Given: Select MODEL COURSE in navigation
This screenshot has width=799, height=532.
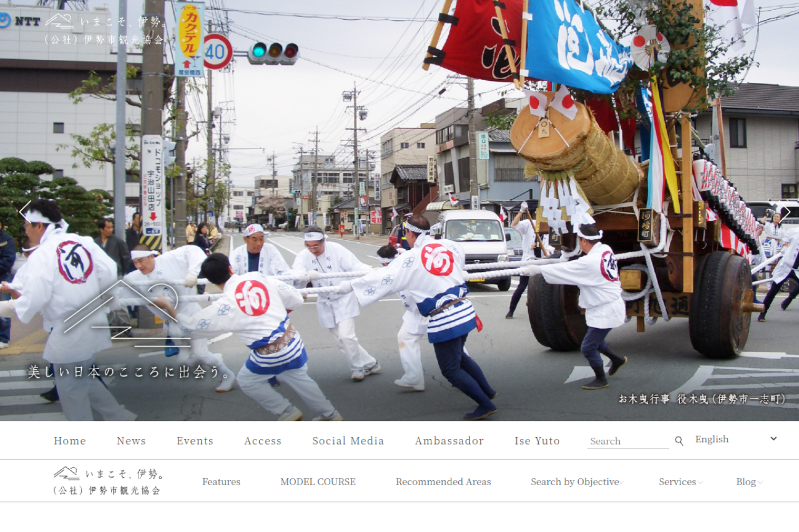Looking at the screenshot, I should coord(318,481).
